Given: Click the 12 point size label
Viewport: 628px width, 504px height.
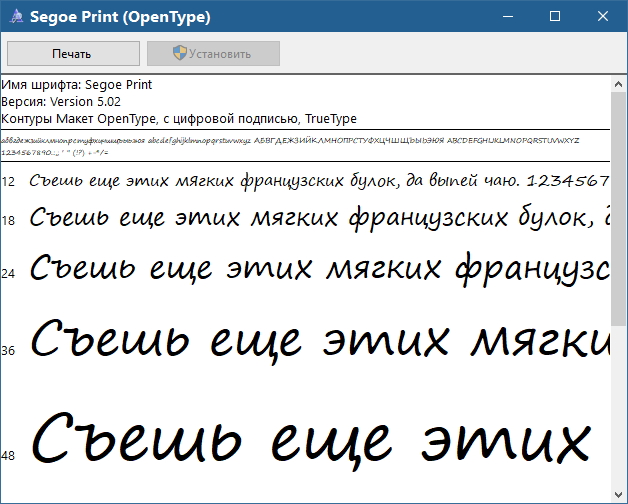Looking at the screenshot, I should 8,182.
